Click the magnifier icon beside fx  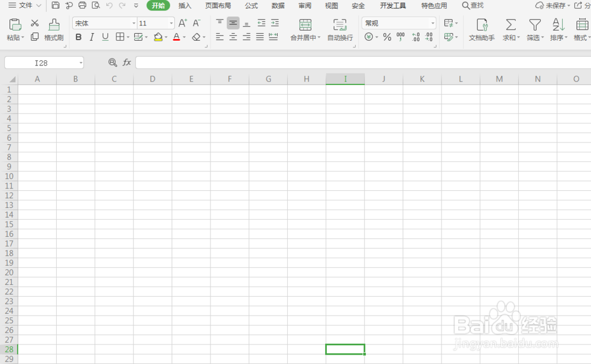point(112,63)
